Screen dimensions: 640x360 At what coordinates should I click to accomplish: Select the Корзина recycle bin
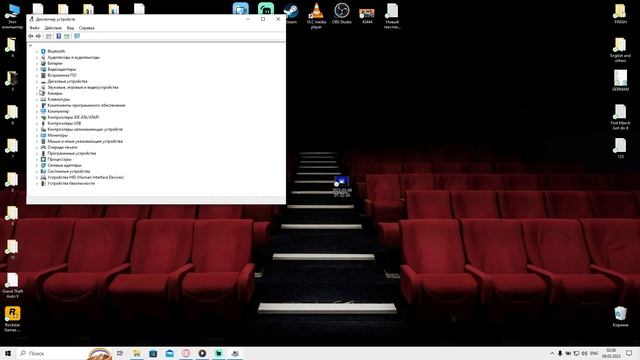[x=620, y=316]
